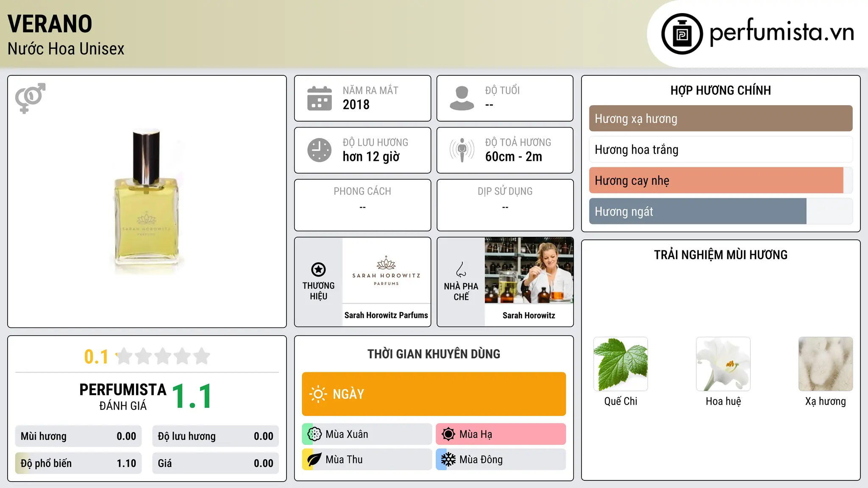Click the PHONG CÁCH style card
Image resolution: width=868 pixels, height=488 pixels.
coord(362,205)
